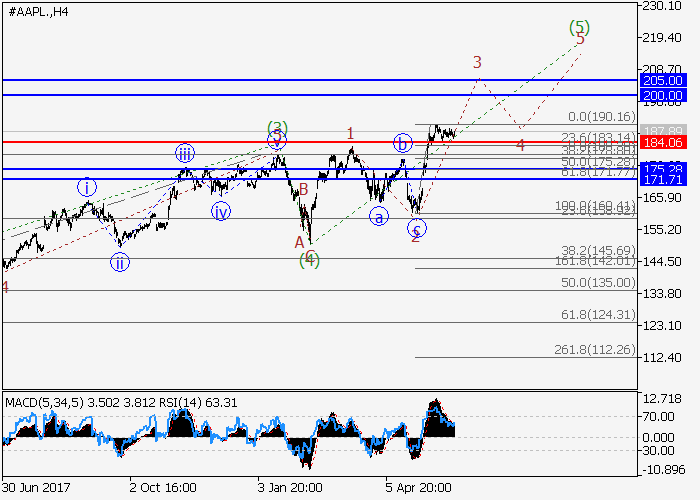Viewport: 700px width, 500px height.
Task: Click the circled wave b marker
Action: (x=403, y=143)
